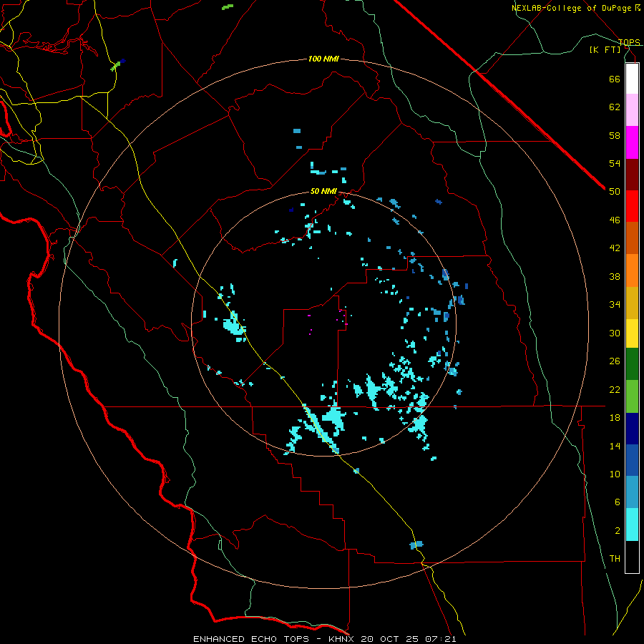Screen dimensions: 644x644
Task: Click the TOPS legend title
Action: tap(629, 42)
